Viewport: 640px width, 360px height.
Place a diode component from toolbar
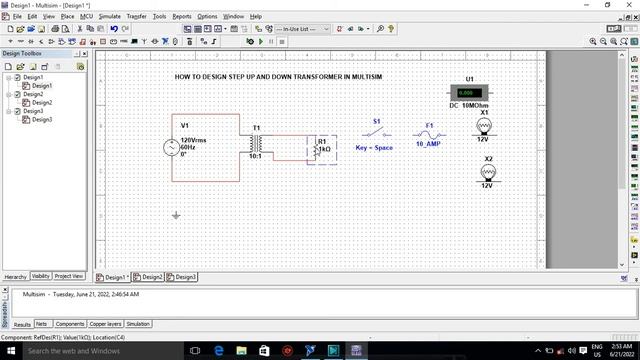click(x=31, y=42)
